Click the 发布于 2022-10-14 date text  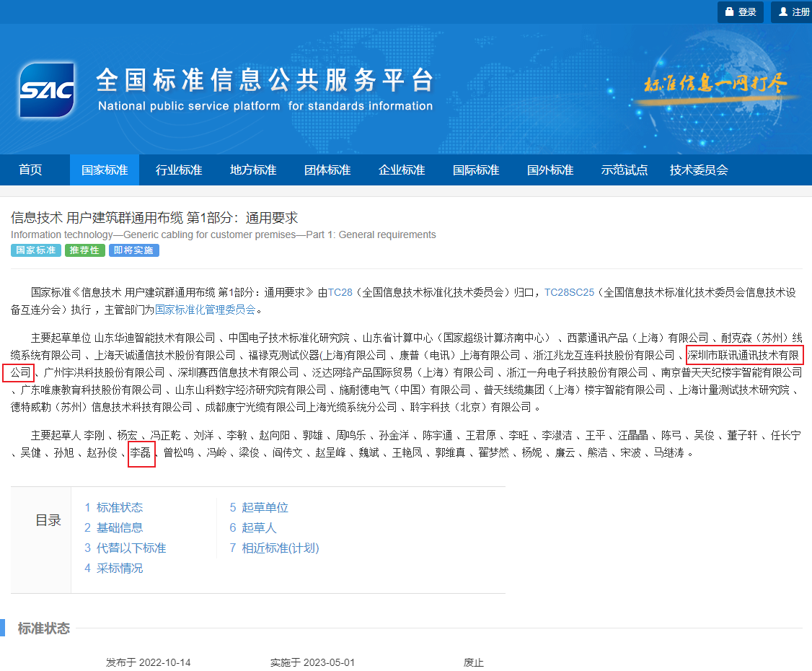(148, 663)
